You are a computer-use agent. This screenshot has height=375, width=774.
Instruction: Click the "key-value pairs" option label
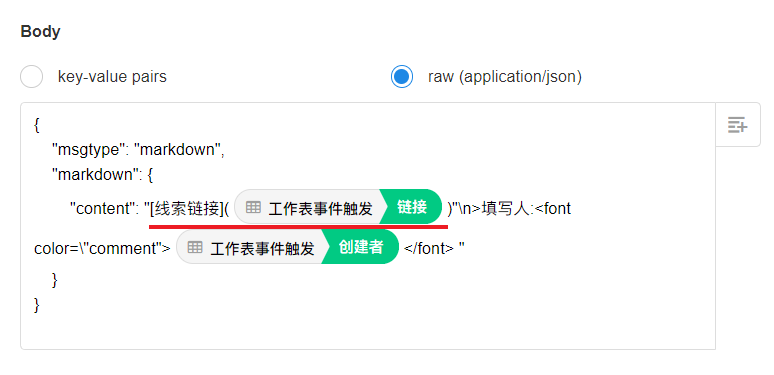coord(112,76)
